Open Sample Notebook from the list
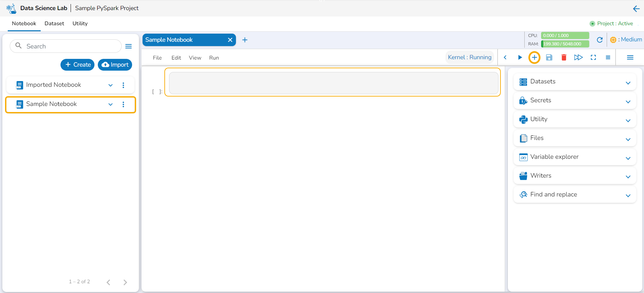Viewport: 644px width, 293px height. tap(71, 105)
